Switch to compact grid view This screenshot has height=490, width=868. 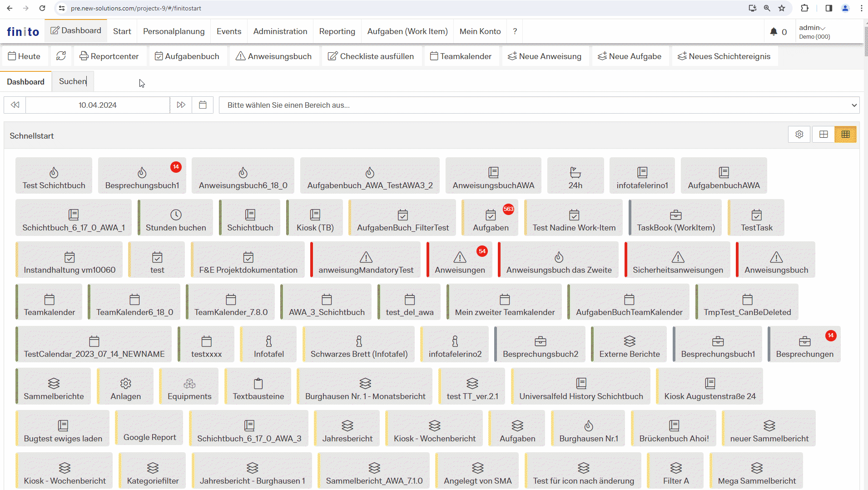coord(845,135)
